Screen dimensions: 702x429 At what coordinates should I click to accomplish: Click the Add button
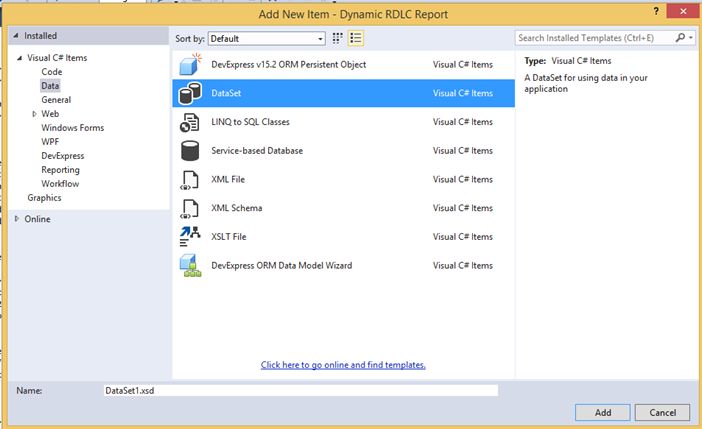pyautogui.click(x=603, y=412)
